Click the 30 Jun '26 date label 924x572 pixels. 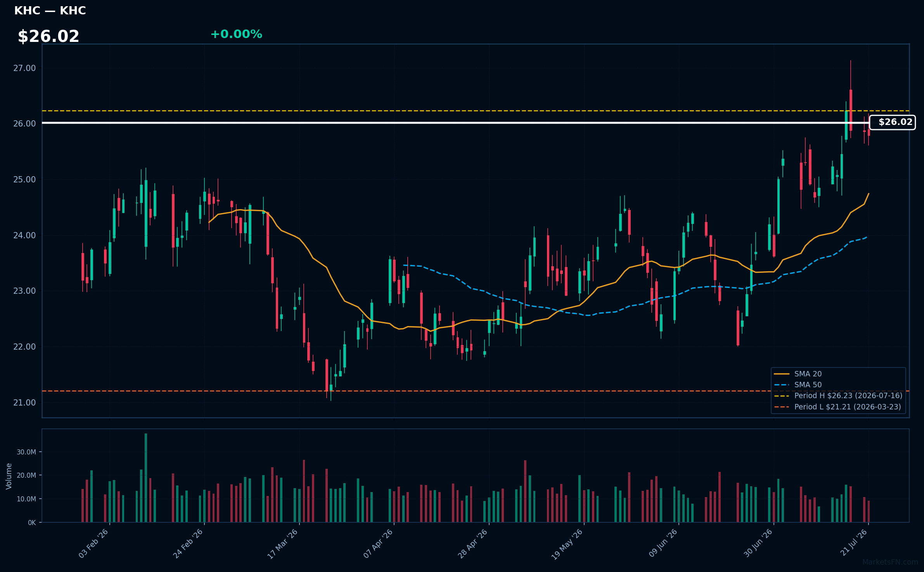(758, 544)
